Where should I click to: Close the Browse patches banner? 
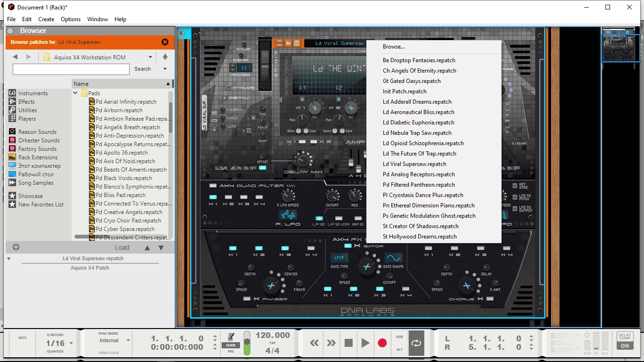pos(165,42)
